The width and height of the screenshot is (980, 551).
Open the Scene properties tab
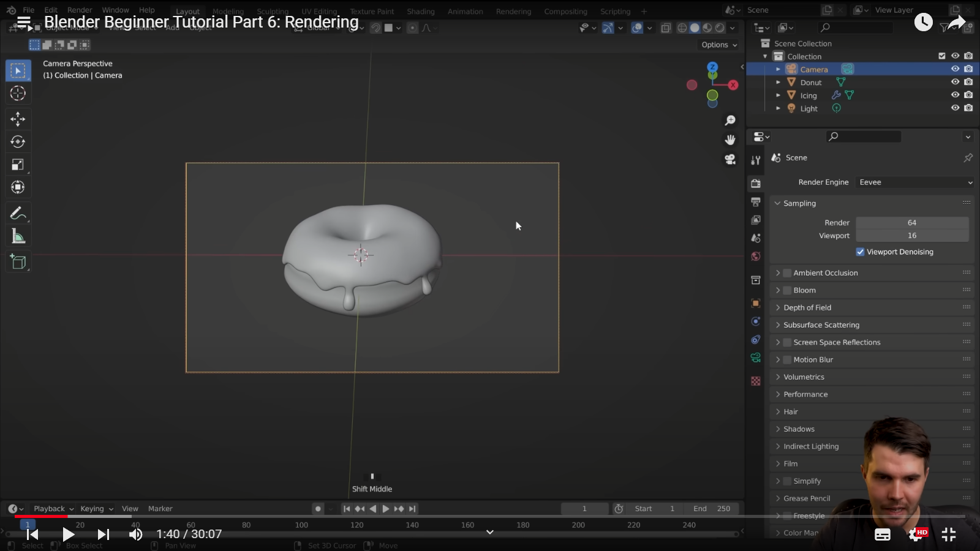756,238
